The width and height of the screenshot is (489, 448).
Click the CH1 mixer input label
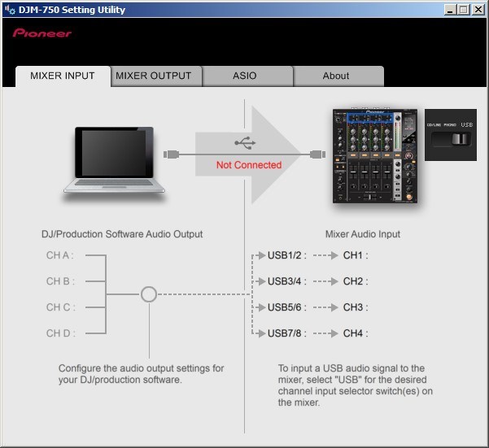pyautogui.click(x=356, y=255)
